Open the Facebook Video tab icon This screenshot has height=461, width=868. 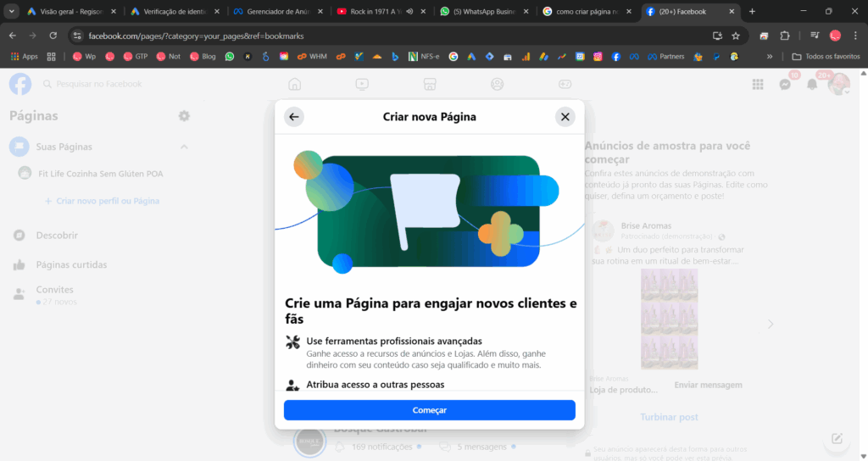pyautogui.click(x=362, y=84)
